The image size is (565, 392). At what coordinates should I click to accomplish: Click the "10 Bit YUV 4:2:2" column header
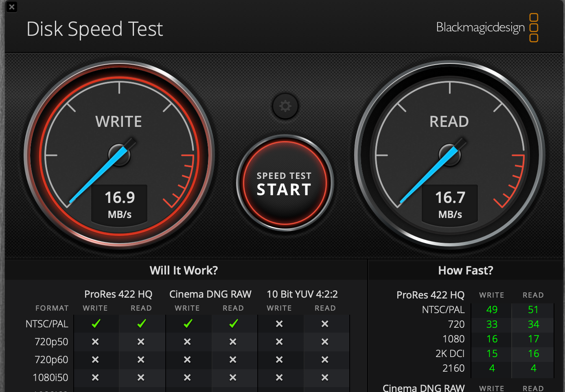(x=302, y=294)
